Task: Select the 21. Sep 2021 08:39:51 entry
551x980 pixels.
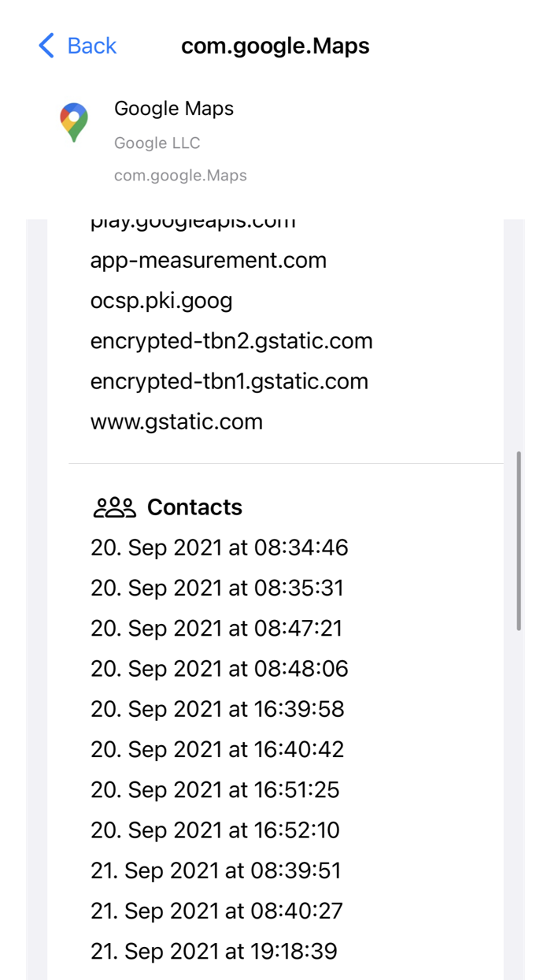Action: 216,870
